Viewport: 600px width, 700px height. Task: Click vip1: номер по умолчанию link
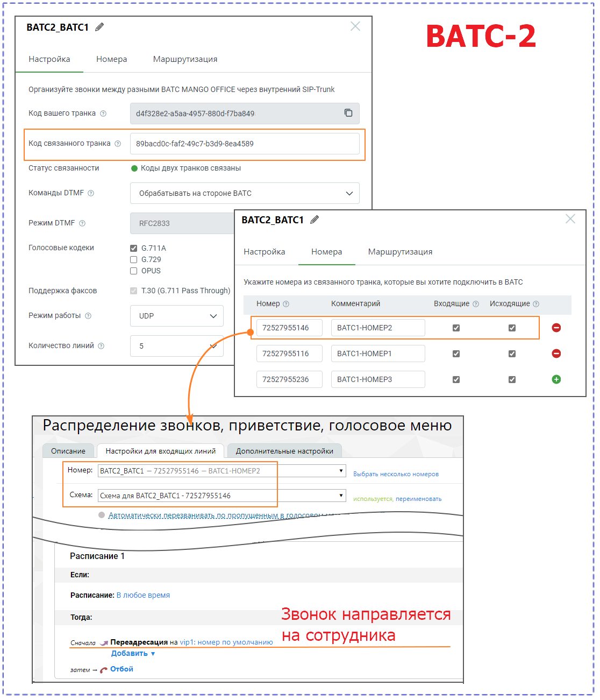[x=226, y=642]
